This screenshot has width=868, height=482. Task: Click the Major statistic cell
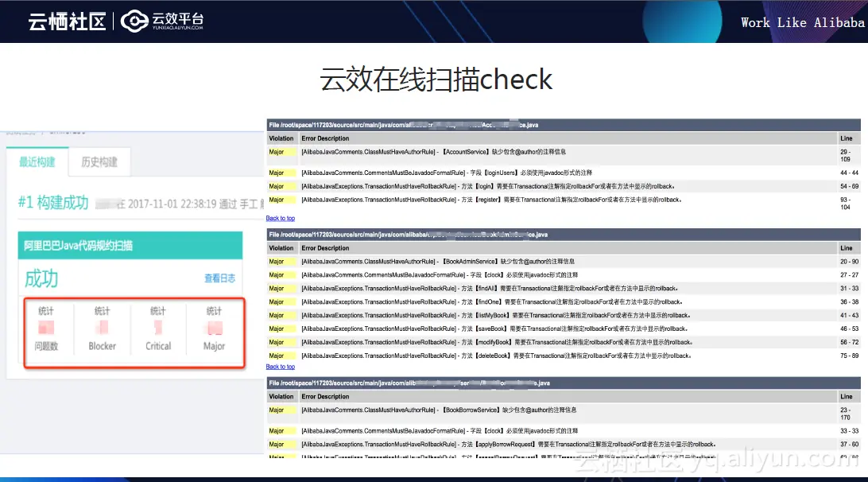pyautogui.click(x=215, y=328)
